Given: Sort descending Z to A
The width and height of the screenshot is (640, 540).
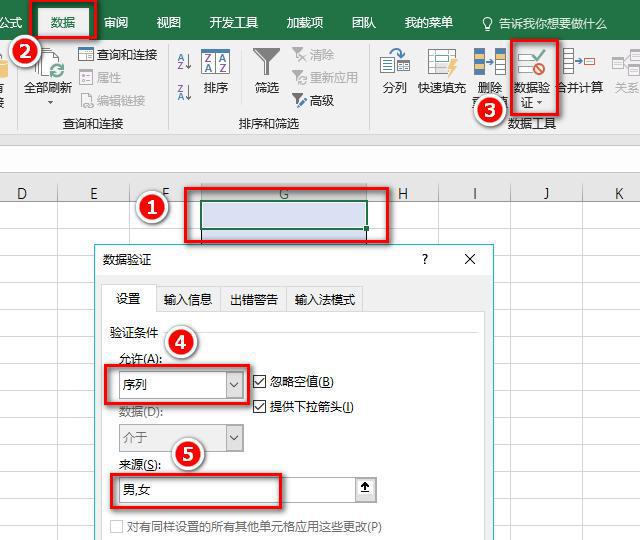Looking at the screenshot, I should pyautogui.click(x=184, y=93).
